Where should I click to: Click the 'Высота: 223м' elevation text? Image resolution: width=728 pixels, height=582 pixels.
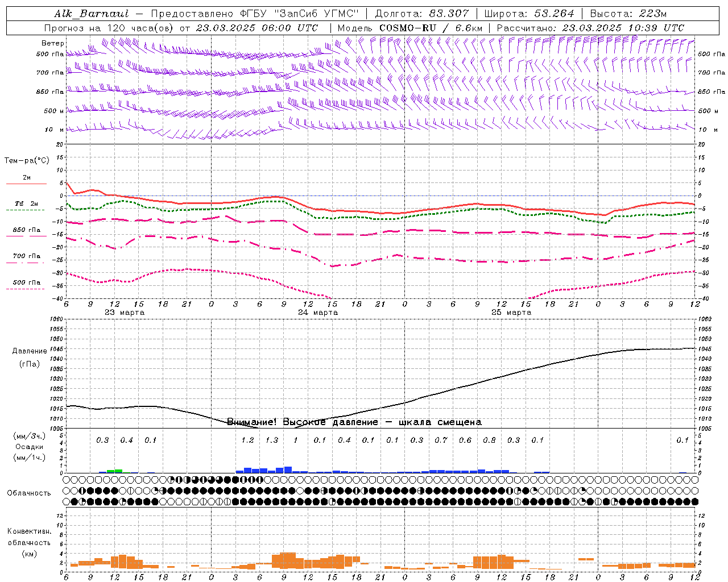[628, 14]
